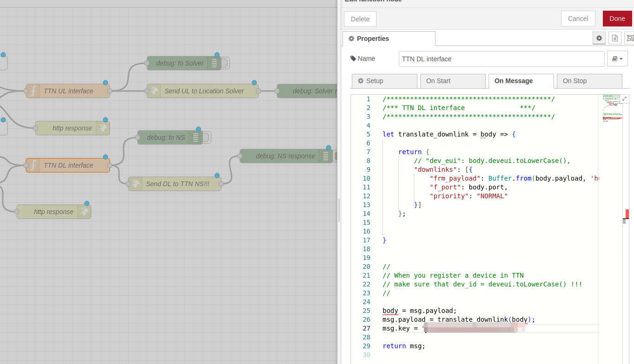Click the function icon on TTN UL interface
Image resolution: width=634 pixels, height=364 pixels.
click(33, 91)
